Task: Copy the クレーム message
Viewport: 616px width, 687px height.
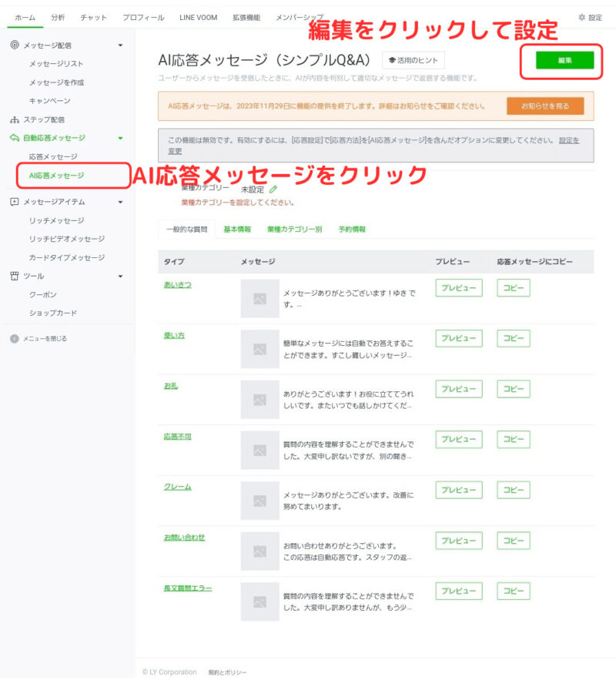Action: [x=514, y=490]
